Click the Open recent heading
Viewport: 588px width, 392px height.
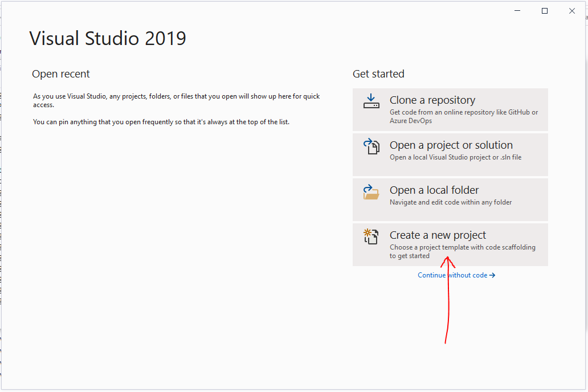click(x=61, y=74)
